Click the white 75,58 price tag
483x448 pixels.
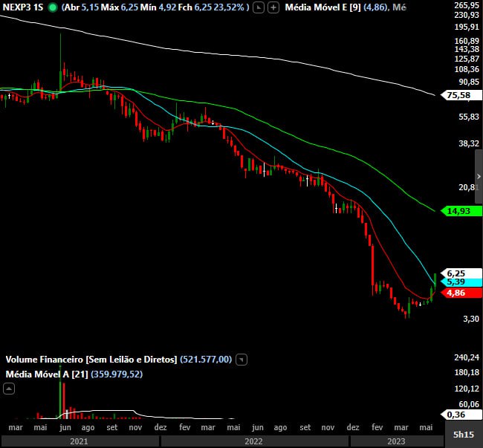click(x=461, y=95)
